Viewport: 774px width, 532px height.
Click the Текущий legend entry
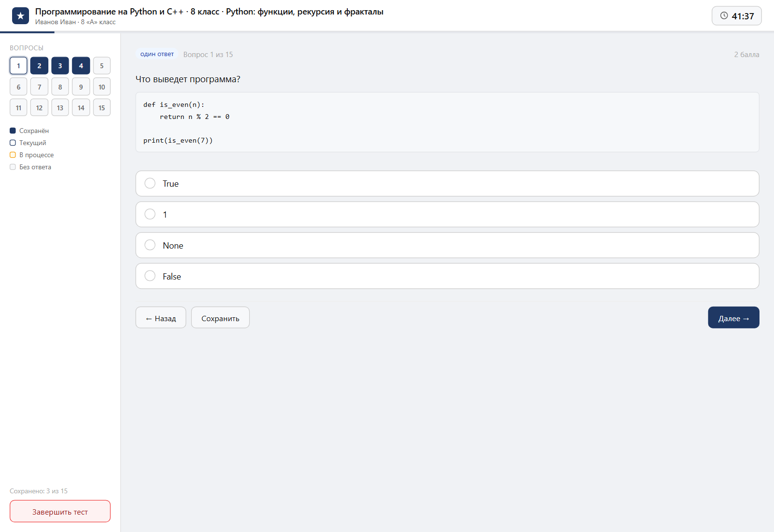[x=28, y=143]
